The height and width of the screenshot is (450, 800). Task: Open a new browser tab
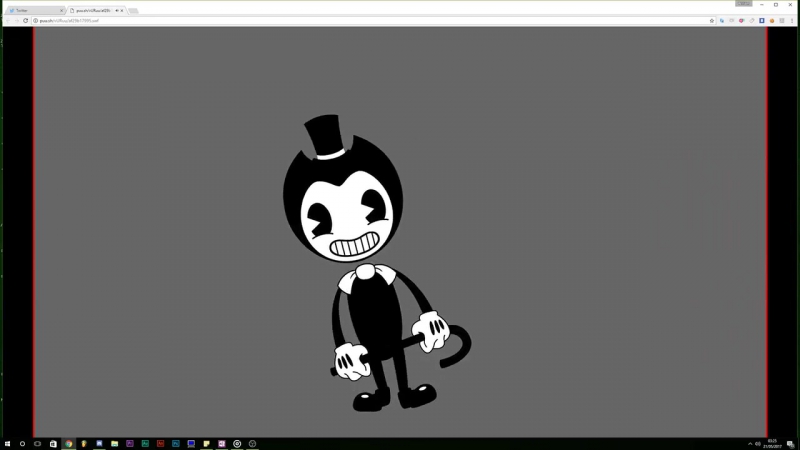pyautogui.click(x=133, y=11)
